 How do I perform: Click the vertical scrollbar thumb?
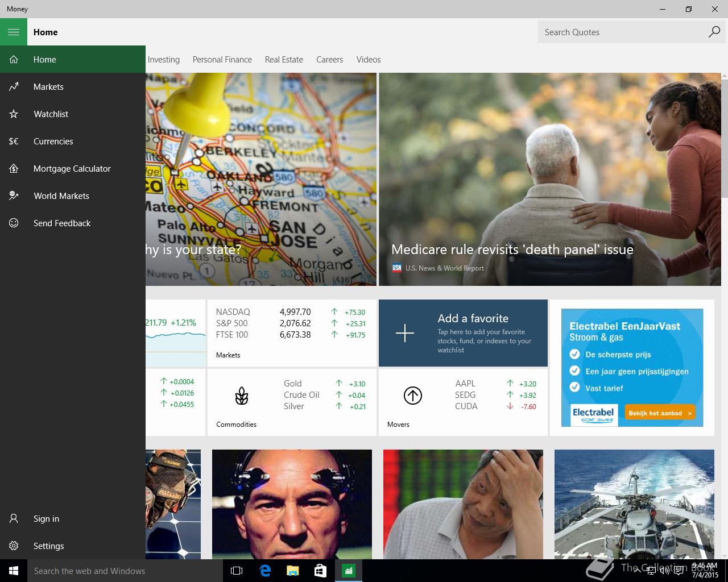[x=724, y=139]
